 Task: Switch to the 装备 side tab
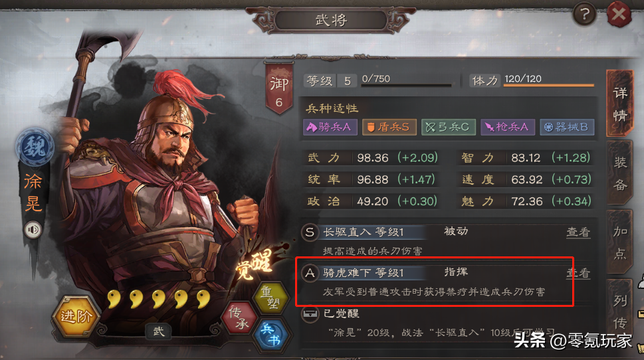tap(620, 173)
